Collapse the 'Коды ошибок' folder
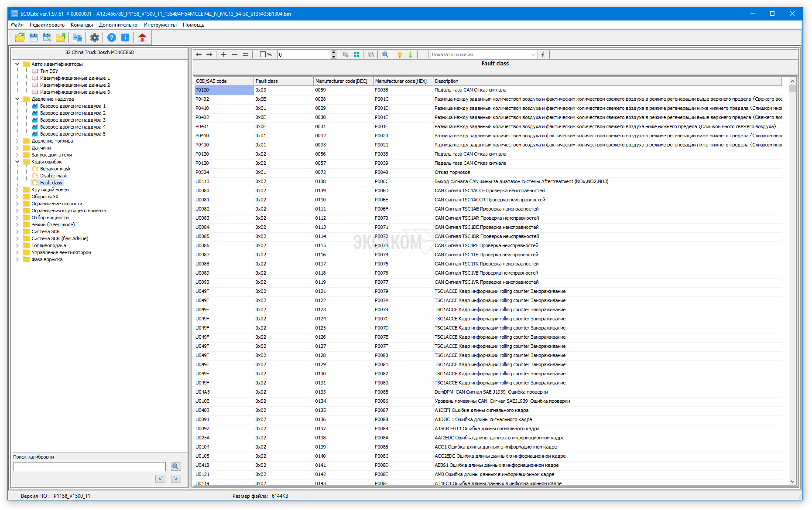812x510 pixels. (17, 162)
